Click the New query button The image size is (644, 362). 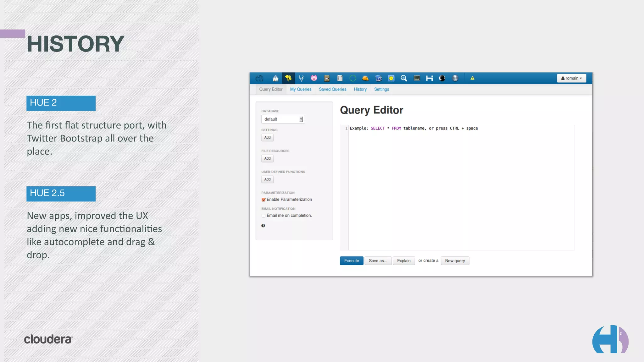click(x=455, y=261)
